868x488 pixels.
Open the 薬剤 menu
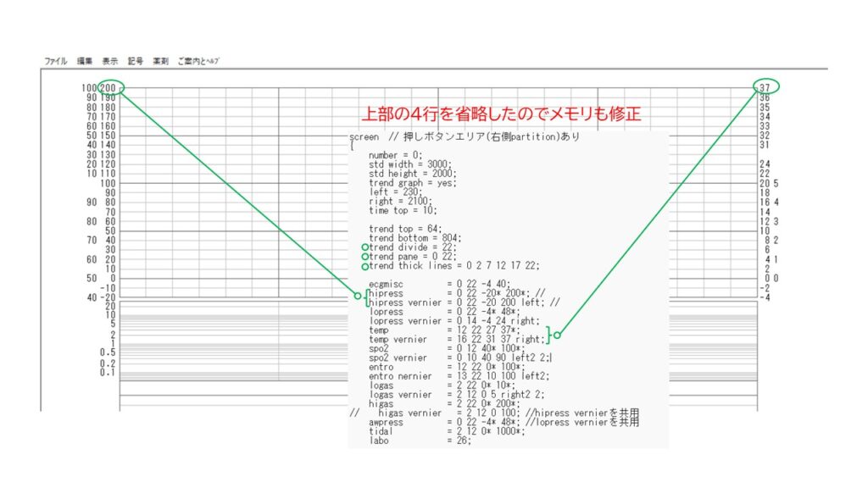160,62
